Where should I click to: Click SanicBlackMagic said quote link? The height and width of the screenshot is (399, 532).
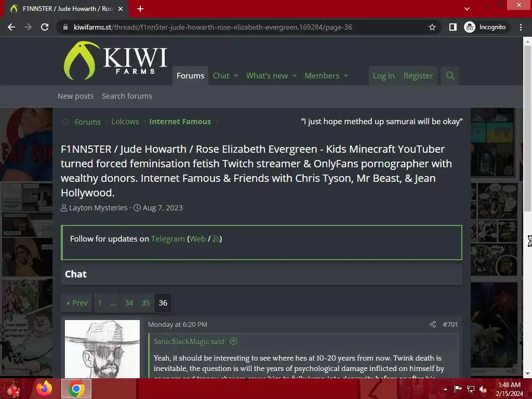[x=190, y=341]
